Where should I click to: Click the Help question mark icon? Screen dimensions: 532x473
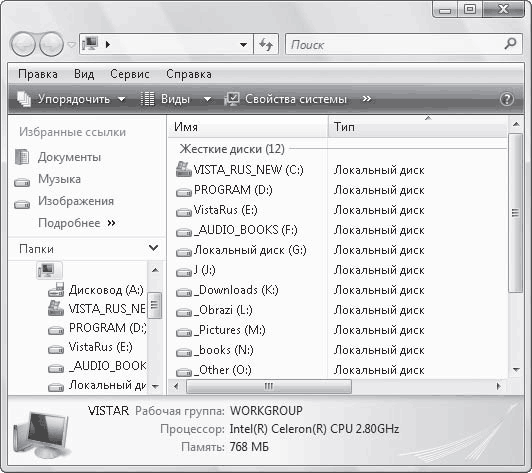tap(507, 99)
